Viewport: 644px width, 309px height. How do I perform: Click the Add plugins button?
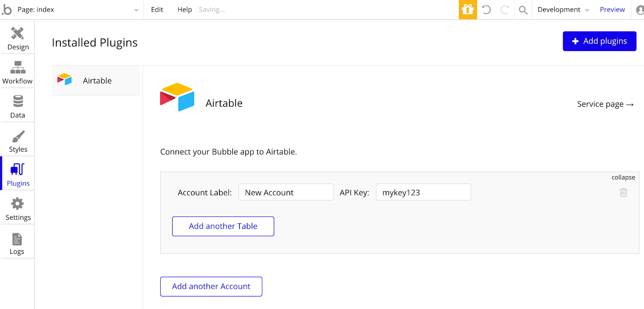coord(599,41)
